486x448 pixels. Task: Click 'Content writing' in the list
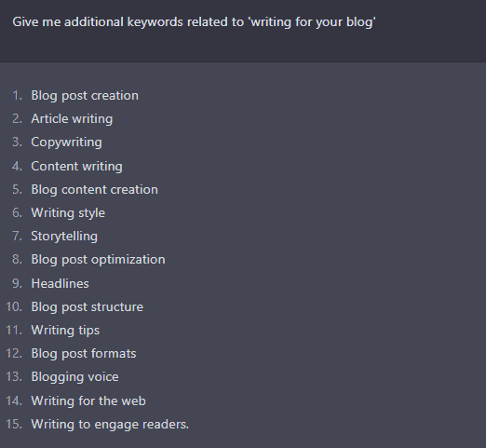click(76, 166)
